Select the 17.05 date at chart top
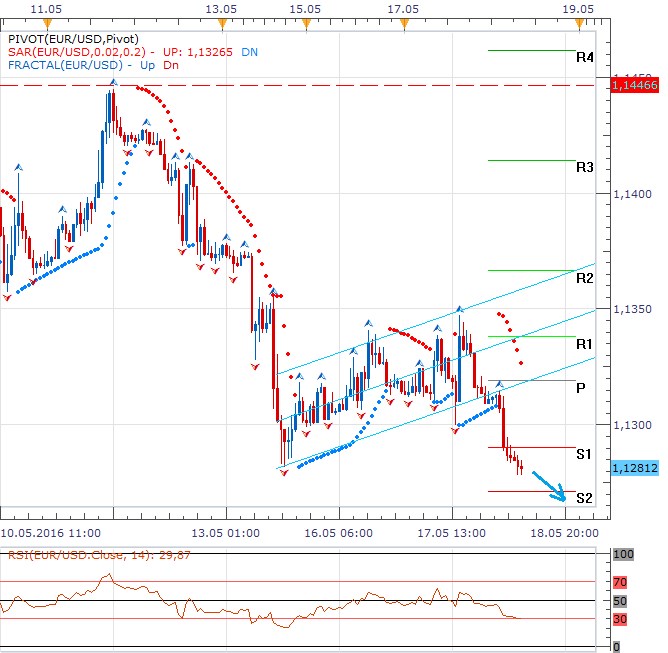The image size is (668, 653). 401,8
